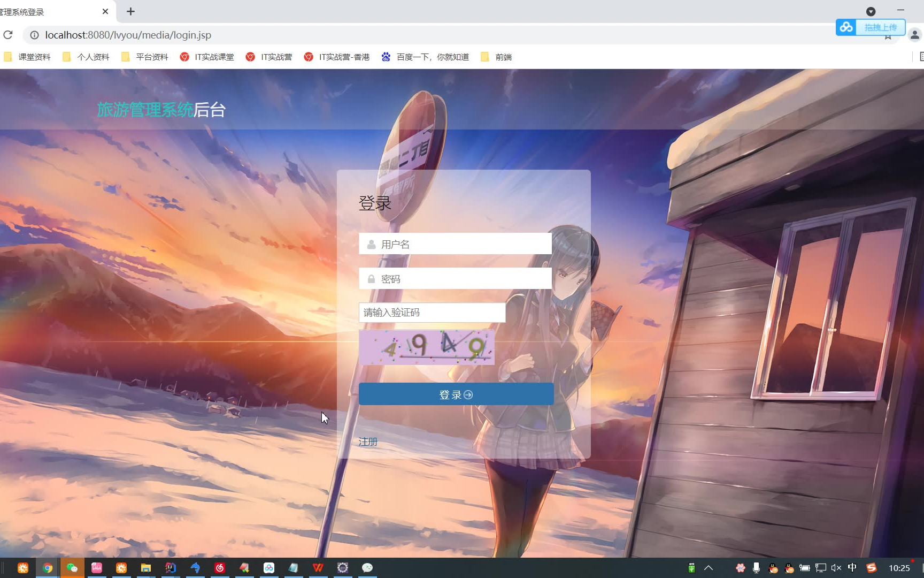Click the microphone tray icon

[x=756, y=568]
